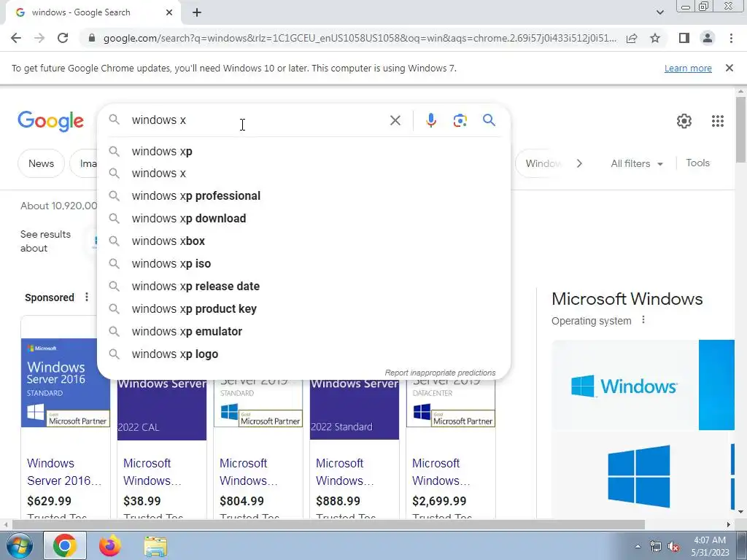Submit search with blue magnifier icon
The image size is (747, 560).
coord(489,120)
